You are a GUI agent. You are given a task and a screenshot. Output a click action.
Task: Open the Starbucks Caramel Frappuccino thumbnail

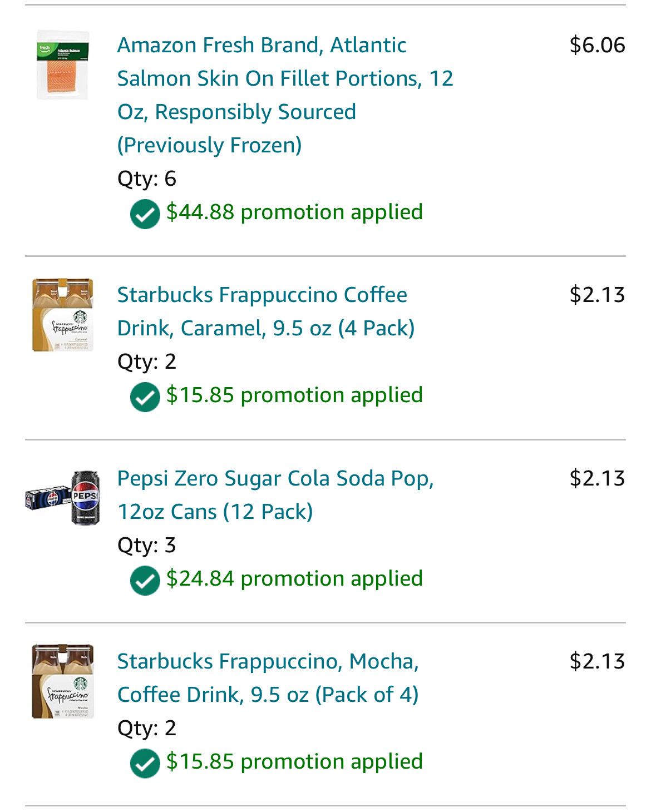pos(63,315)
